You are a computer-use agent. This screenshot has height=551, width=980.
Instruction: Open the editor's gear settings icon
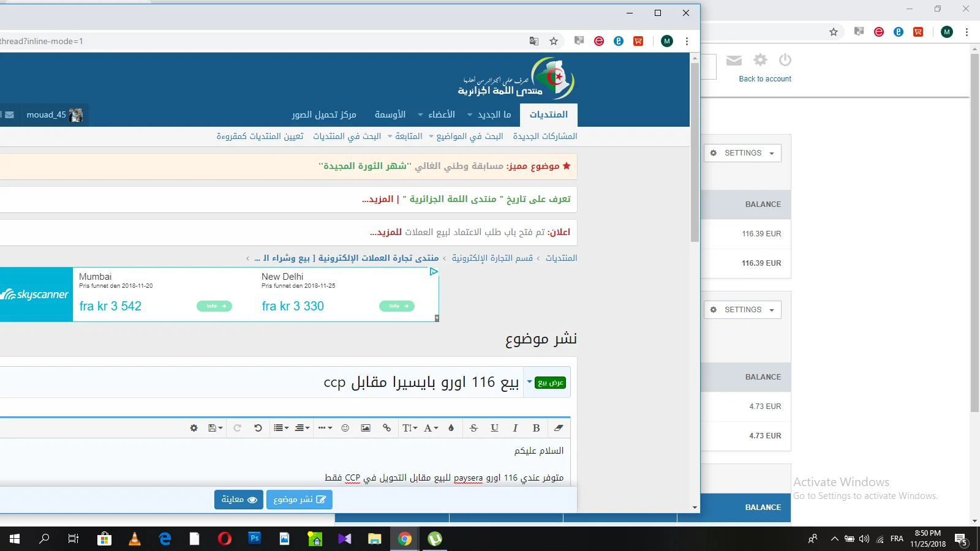point(194,428)
